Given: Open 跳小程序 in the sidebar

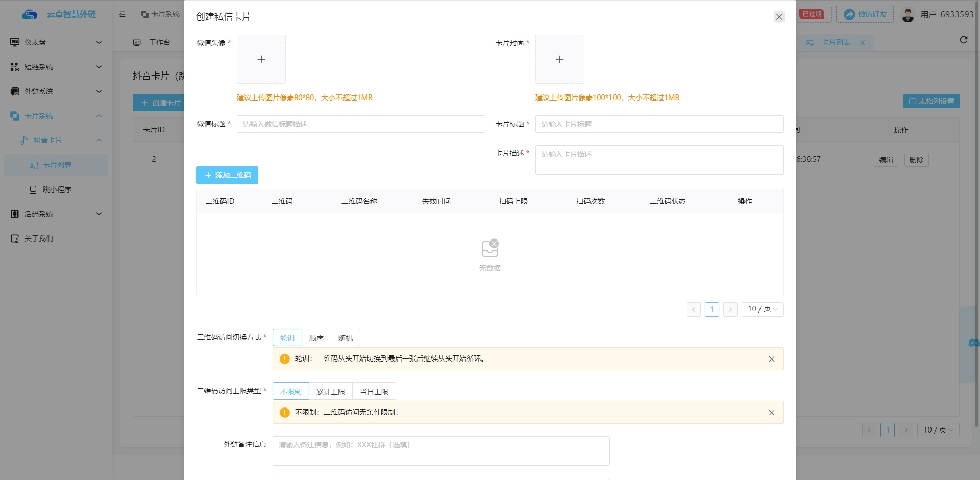Looking at the screenshot, I should [x=57, y=189].
